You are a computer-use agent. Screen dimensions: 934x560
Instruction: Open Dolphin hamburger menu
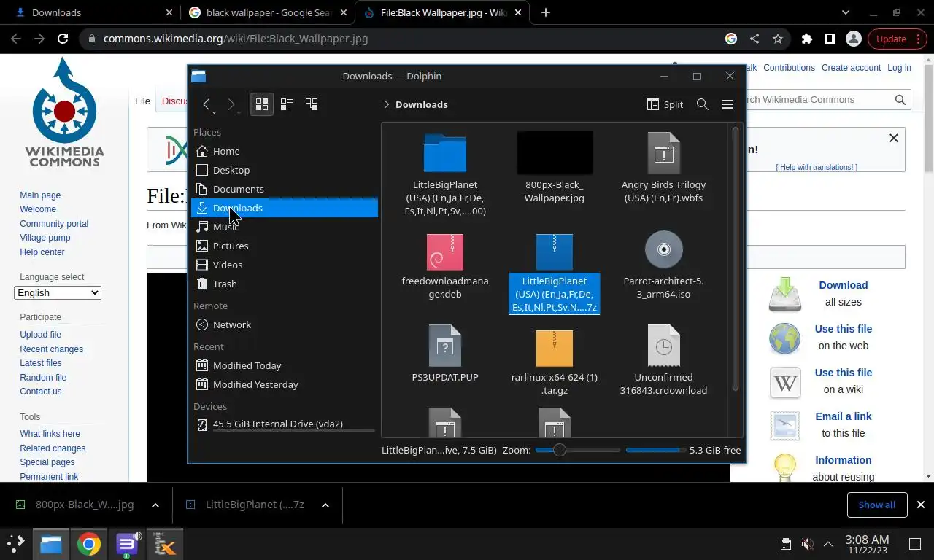point(727,104)
